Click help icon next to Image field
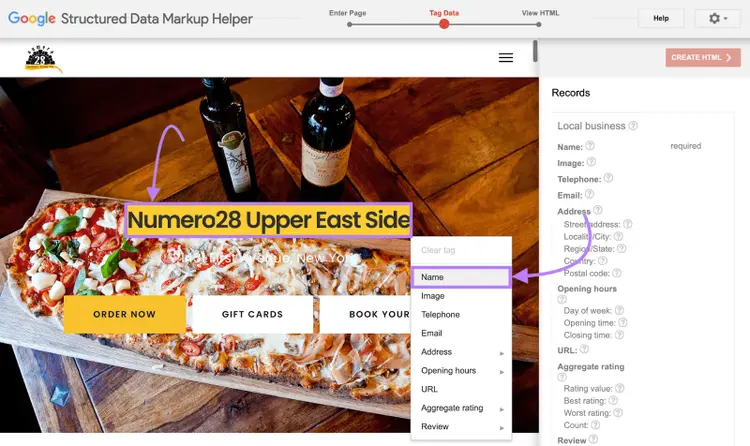 pyautogui.click(x=591, y=162)
